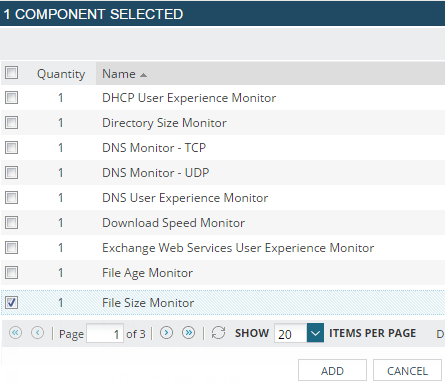Check the DHCP User Experience Monitor box
Image resolution: width=445 pixels, height=383 pixels.
11,98
